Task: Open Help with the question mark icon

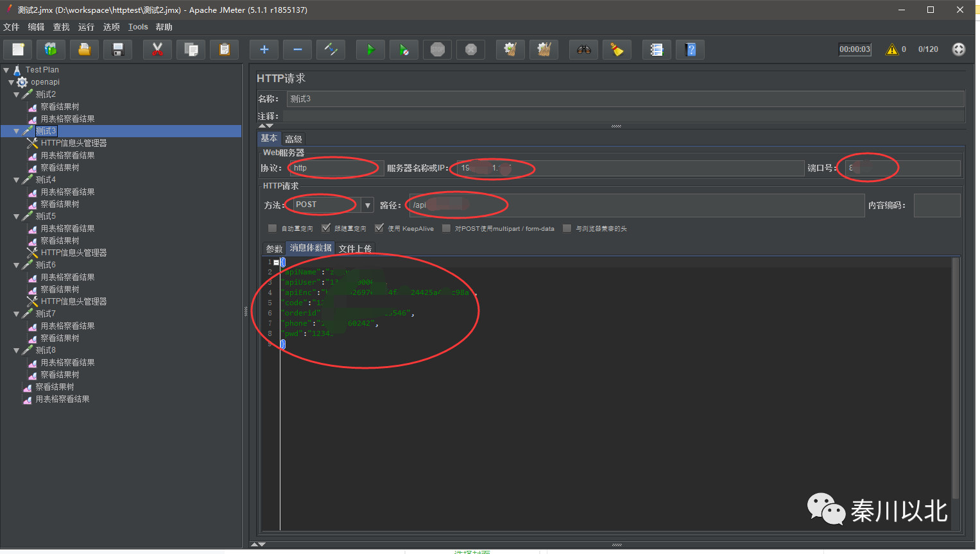Action: tap(690, 49)
